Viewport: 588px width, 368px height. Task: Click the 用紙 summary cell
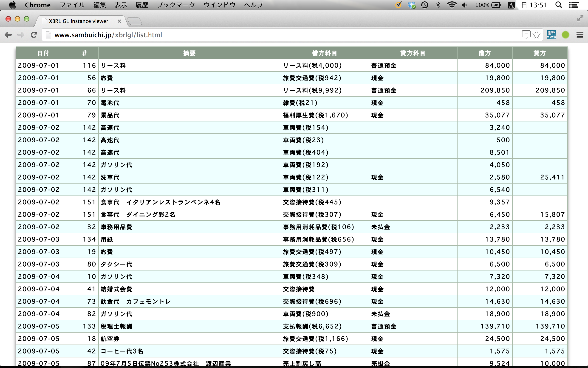[x=189, y=239]
